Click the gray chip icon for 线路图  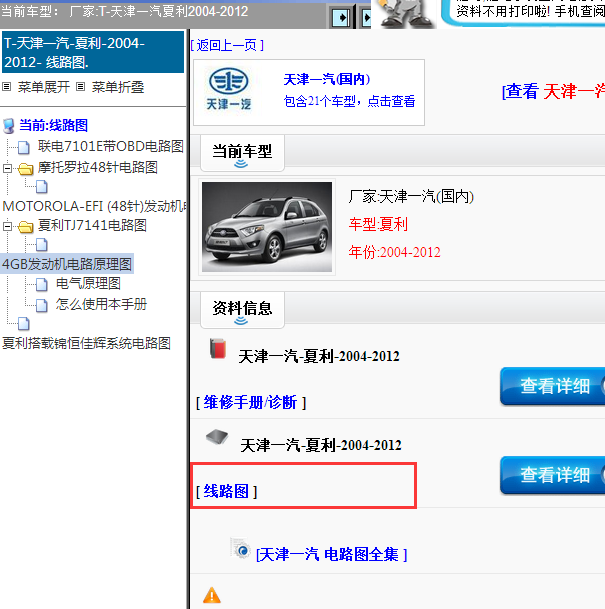tap(217, 437)
